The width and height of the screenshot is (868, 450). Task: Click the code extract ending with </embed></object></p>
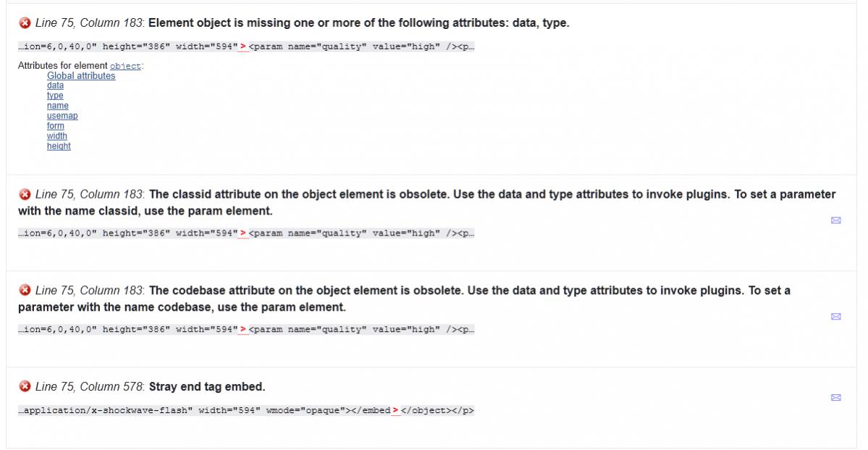click(246, 411)
